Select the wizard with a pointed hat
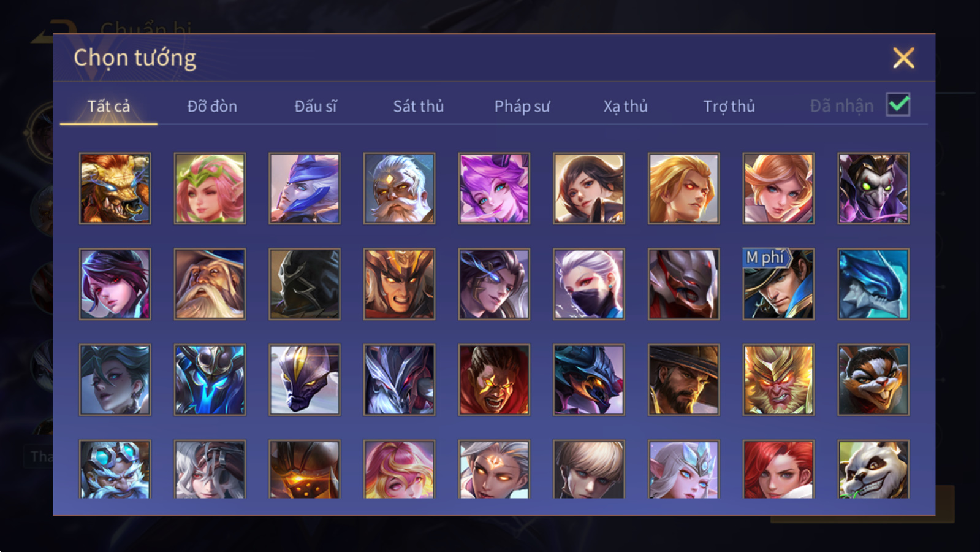 (210, 284)
